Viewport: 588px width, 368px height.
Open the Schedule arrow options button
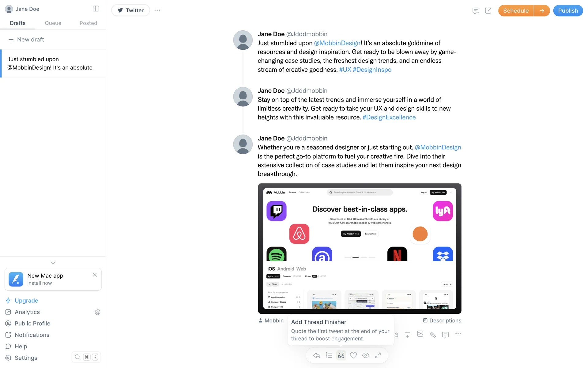point(542,11)
